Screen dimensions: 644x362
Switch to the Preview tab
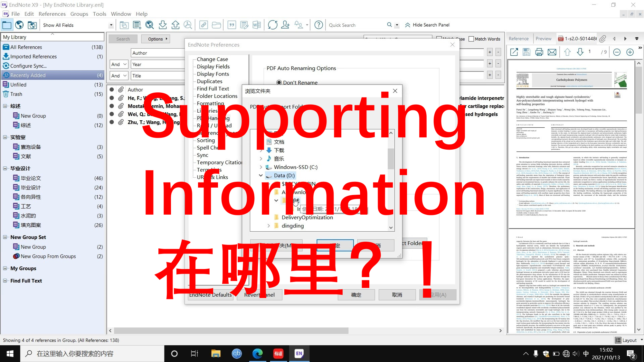click(x=544, y=38)
